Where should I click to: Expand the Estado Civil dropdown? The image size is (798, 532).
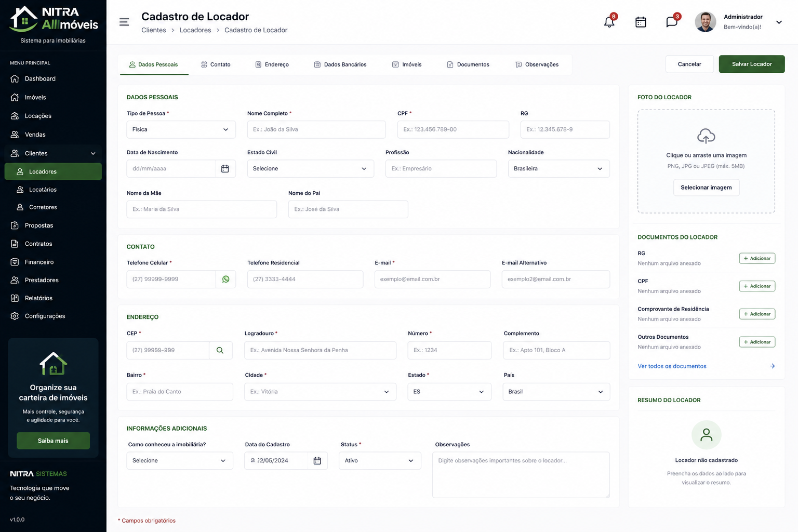tap(311, 169)
